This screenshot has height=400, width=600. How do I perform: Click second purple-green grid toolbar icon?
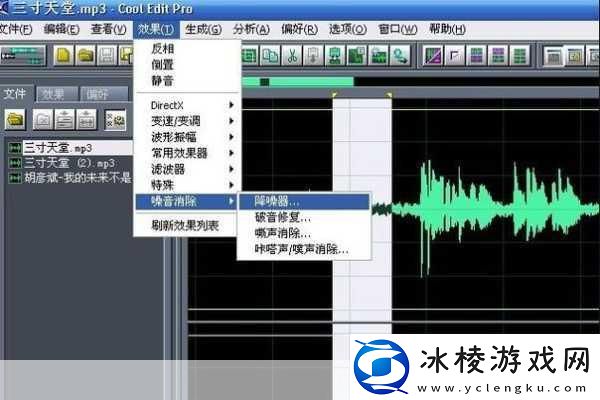tap(498, 56)
